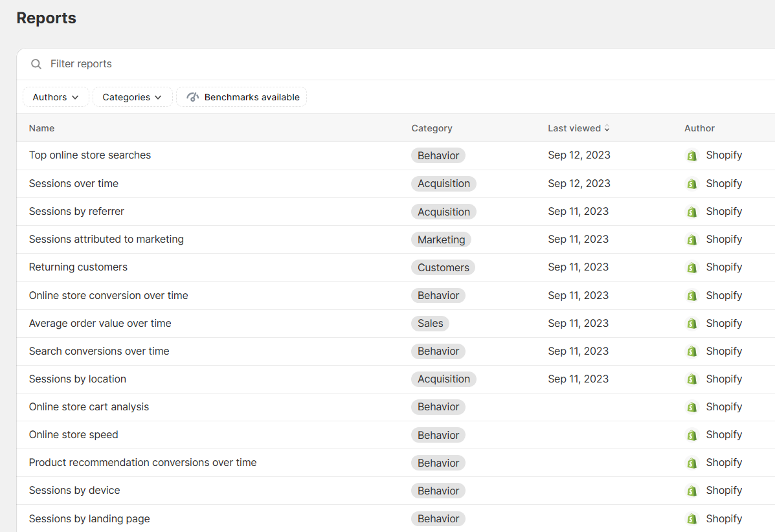Click Shopify logo in Sessions attributed to marketing row
Viewport: 775px width, 532px height.
click(692, 239)
